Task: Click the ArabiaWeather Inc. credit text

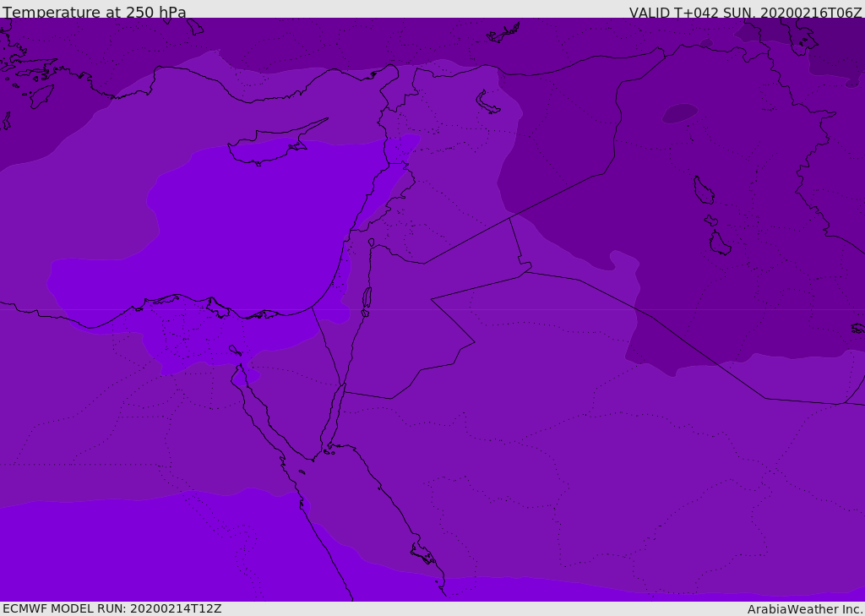Action: coord(805,608)
